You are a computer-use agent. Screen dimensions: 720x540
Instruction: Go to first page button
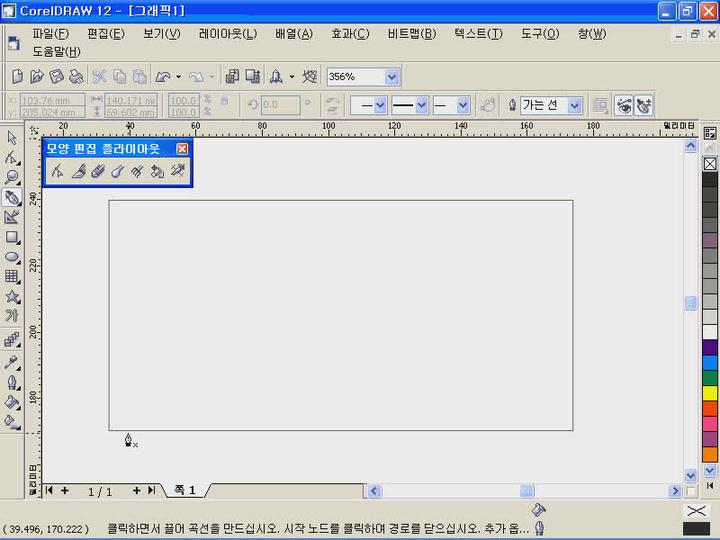click(49, 490)
